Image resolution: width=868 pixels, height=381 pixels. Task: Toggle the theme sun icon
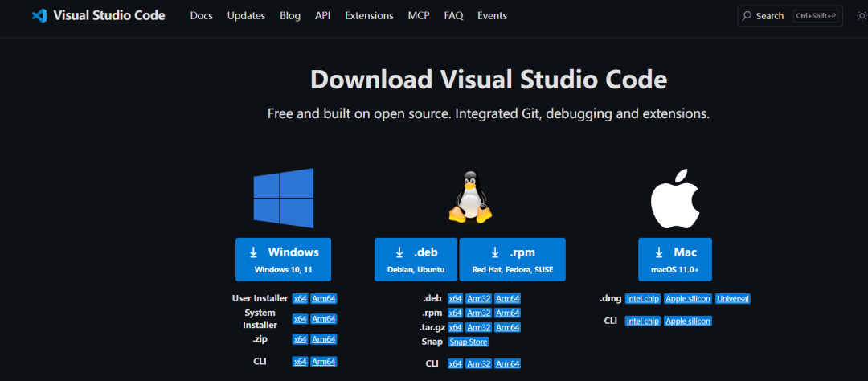click(862, 16)
